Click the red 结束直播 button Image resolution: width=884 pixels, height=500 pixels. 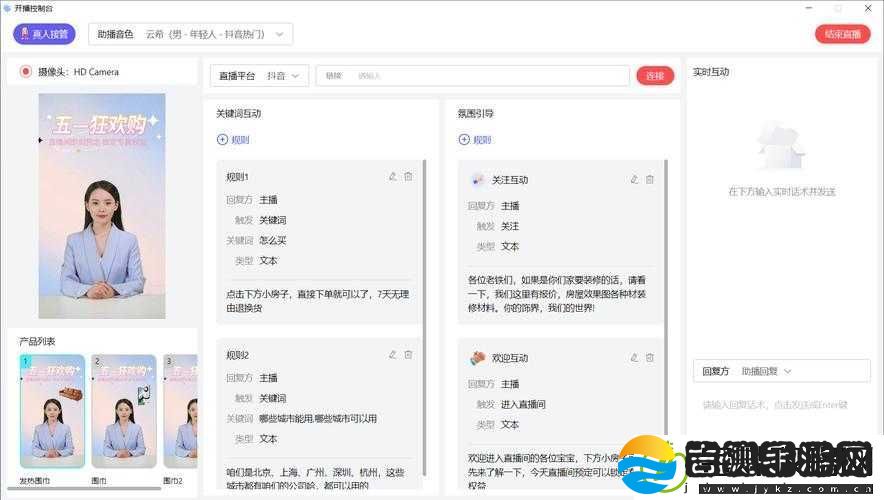pyautogui.click(x=842, y=34)
